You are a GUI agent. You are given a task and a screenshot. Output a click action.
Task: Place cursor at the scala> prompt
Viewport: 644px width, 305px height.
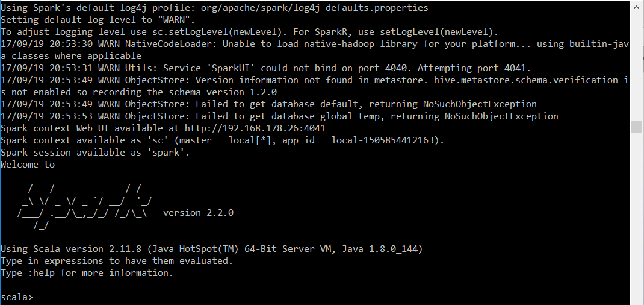[37, 297]
